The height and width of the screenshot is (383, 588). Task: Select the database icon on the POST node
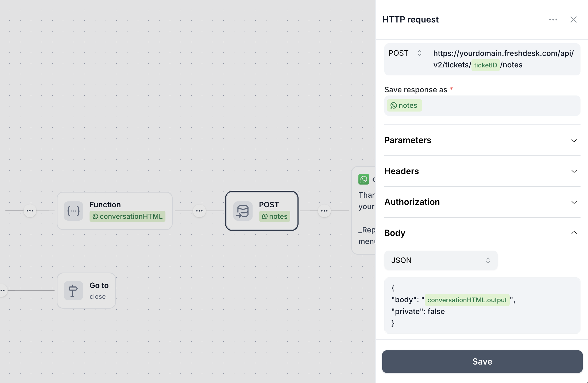pos(242,211)
